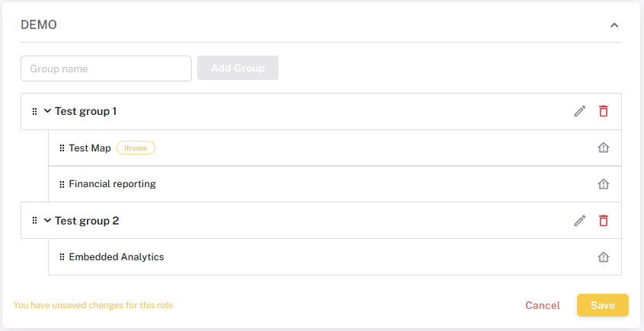Set Financial reporting as home page

tap(604, 184)
